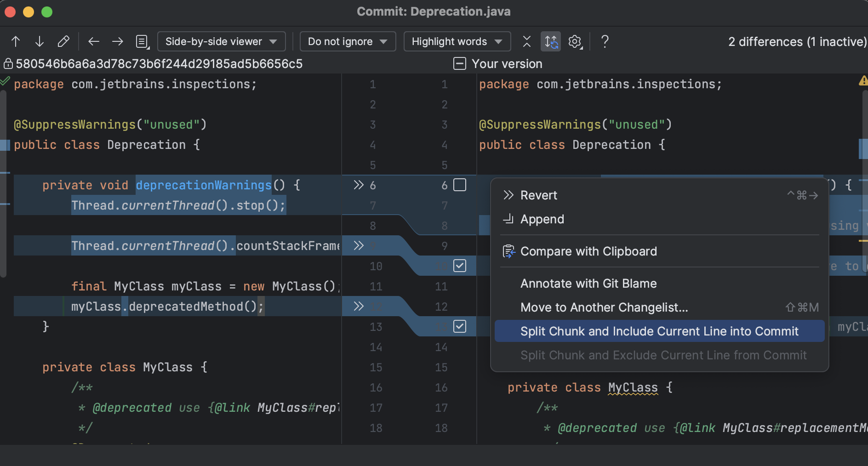Open the help question mark icon
Image resolution: width=868 pixels, height=466 pixels.
coord(605,41)
